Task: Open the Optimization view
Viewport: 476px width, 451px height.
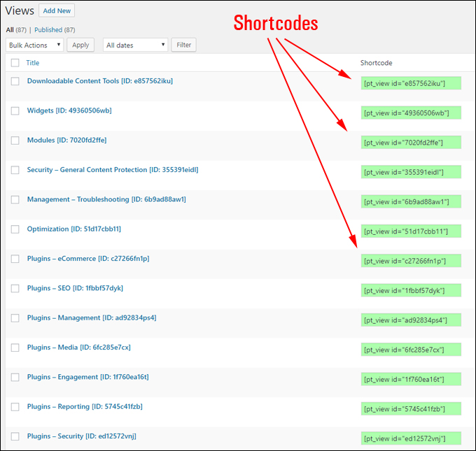Action: 73,229
